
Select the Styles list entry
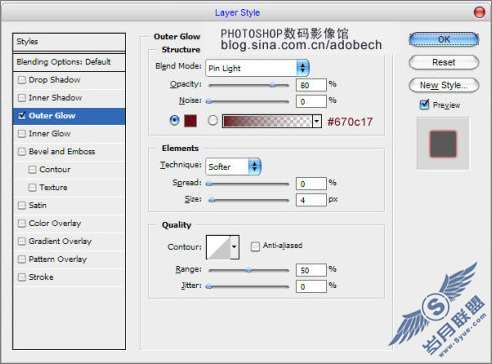tap(69, 42)
